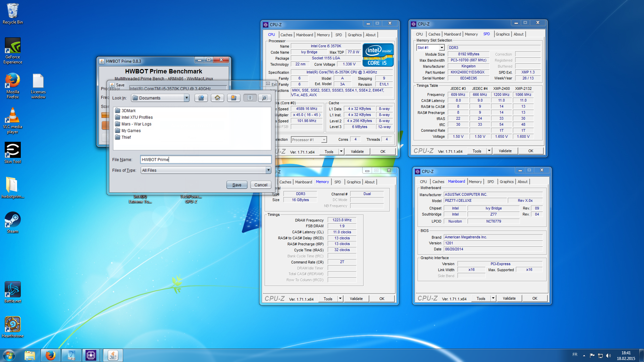644x362 pixels.
Task: Switch to SPD tab in Memory window
Action: pos(337,182)
